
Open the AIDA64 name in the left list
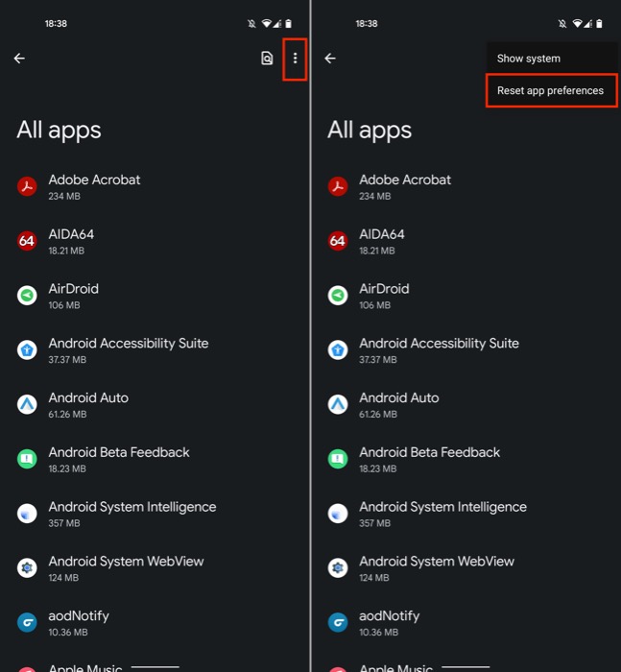click(x=71, y=234)
